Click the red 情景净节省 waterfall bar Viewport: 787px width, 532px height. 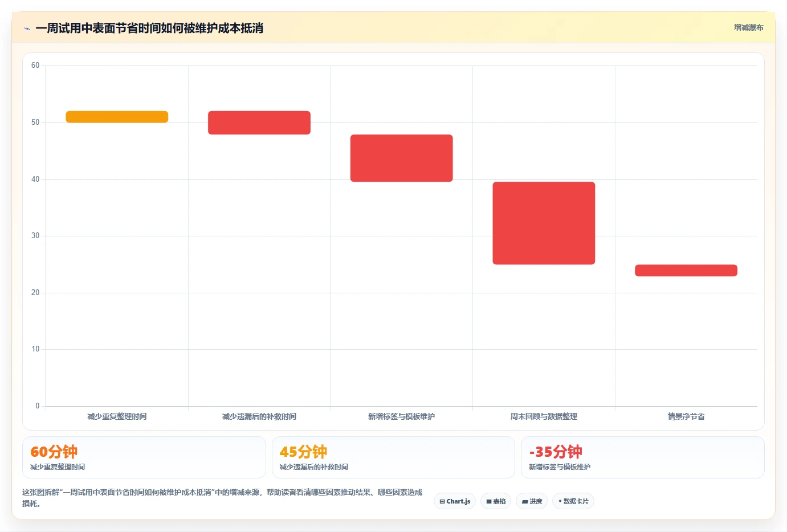[x=686, y=271]
